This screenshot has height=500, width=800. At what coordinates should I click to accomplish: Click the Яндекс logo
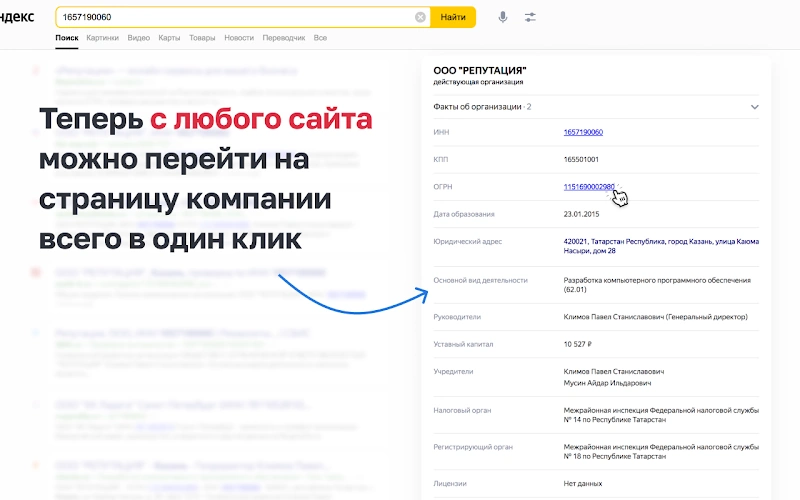coord(17,17)
